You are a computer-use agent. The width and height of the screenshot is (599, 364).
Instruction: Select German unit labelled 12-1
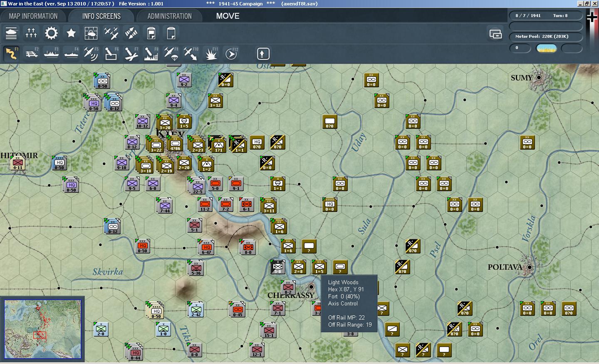point(257,350)
